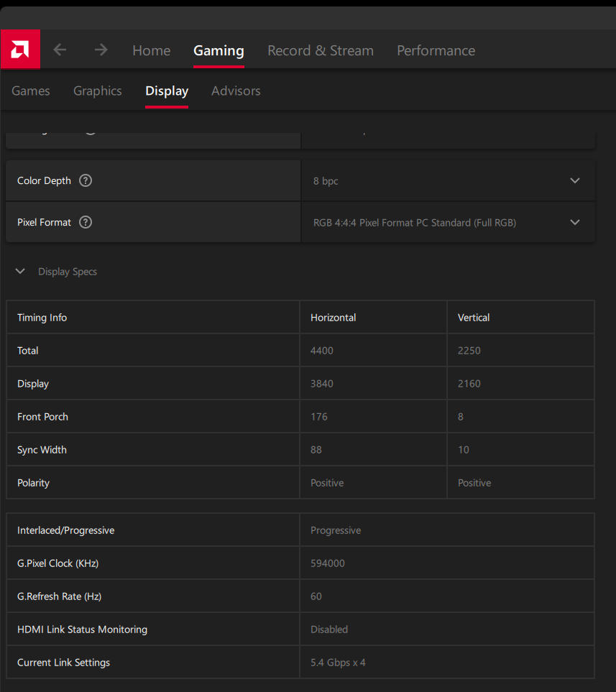Image resolution: width=616 pixels, height=692 pixels.
Task: Click the HDMI Link Status Monitoring row
Action: coord(82,629)
